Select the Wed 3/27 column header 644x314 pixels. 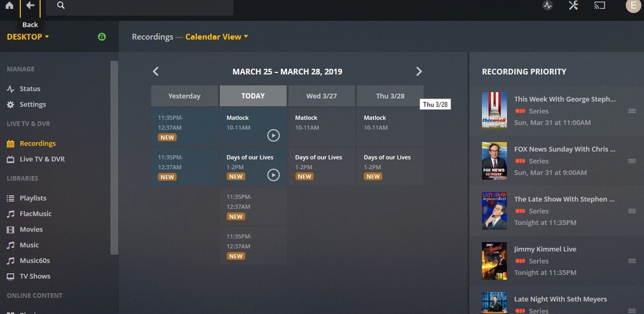point(321,95)
